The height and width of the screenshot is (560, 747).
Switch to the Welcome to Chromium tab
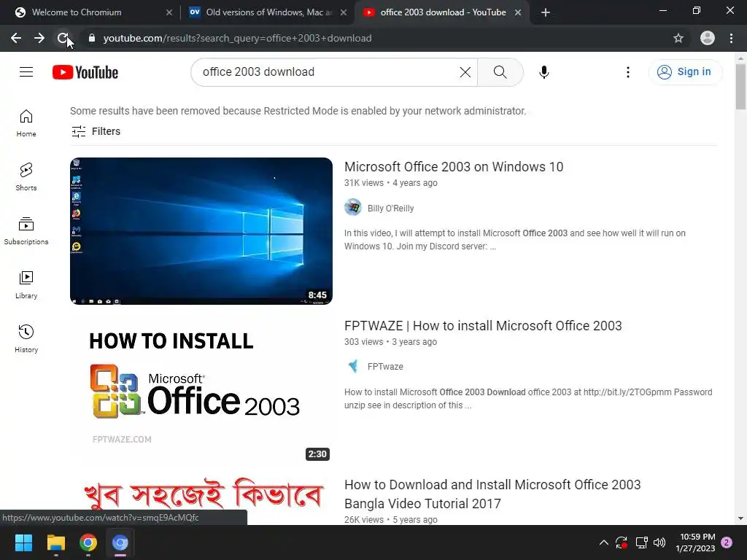(90, 12)
